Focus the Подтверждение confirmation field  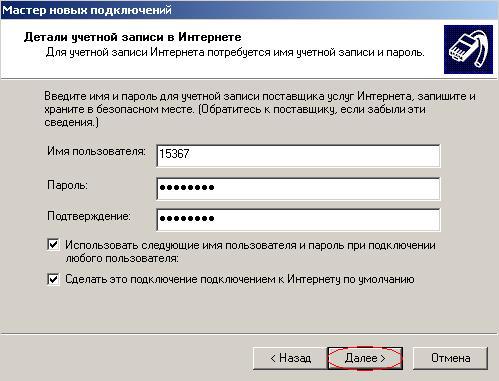298,220
